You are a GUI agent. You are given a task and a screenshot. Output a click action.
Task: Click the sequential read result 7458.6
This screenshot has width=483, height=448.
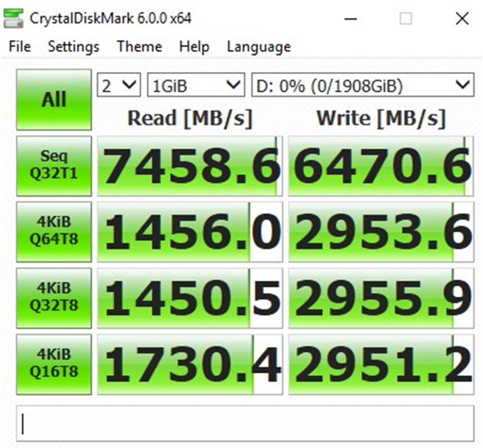190,166
